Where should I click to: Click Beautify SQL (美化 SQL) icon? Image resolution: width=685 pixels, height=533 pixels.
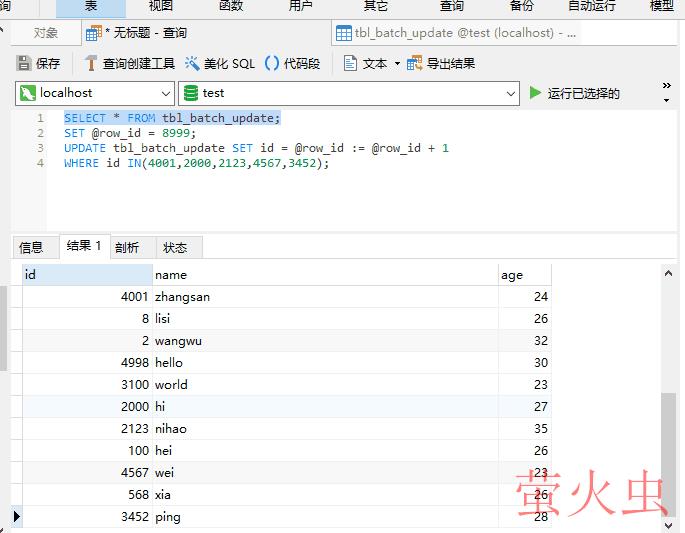pos(192,63)
